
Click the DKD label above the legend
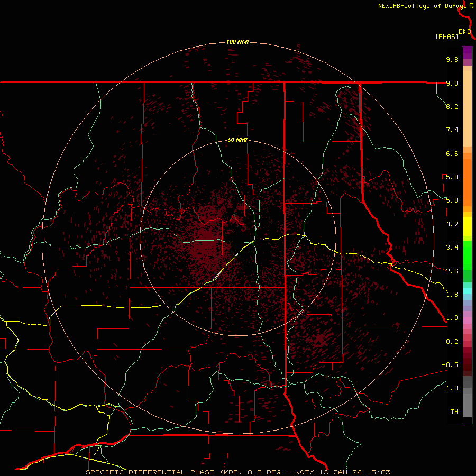(x=464, y=32)
